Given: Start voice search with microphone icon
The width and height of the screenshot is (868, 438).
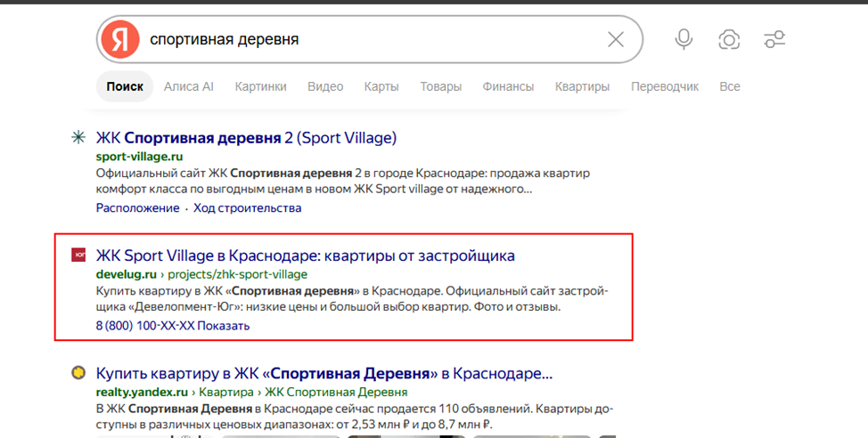Looking at the screenshot, I should coord(684,39).
